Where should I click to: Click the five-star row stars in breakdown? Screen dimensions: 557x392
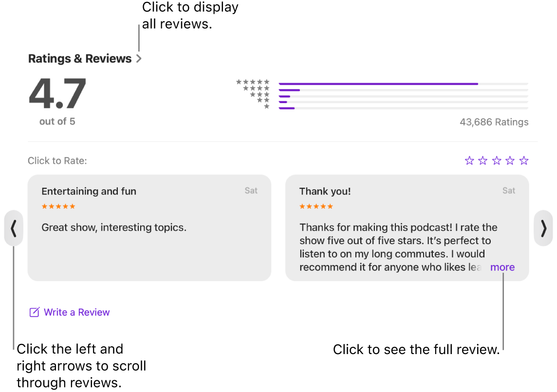tap(253, 82)
